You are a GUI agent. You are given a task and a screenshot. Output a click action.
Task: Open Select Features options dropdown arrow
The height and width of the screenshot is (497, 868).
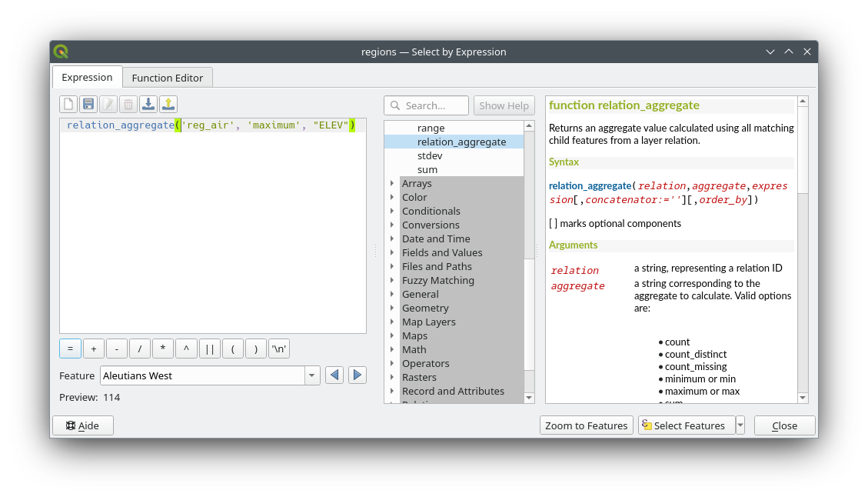click(x=740, y=425)
